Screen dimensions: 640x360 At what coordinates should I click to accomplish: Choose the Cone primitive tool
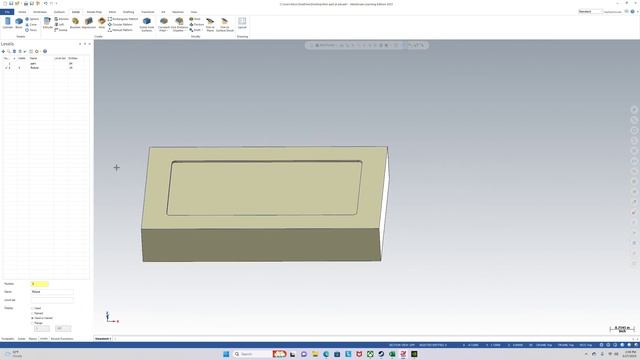[x=31, y=24]
